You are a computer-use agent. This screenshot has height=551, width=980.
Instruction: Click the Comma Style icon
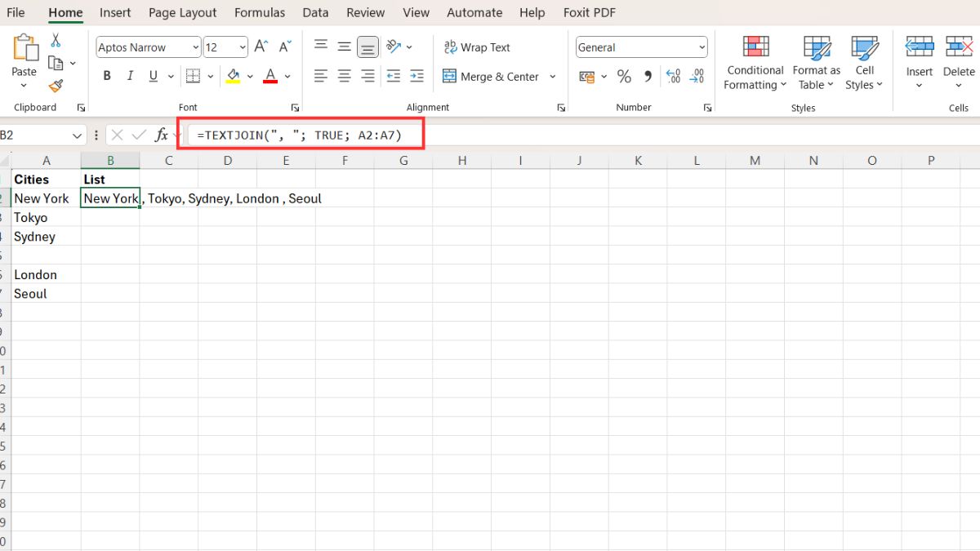click(x=647, y=76)
